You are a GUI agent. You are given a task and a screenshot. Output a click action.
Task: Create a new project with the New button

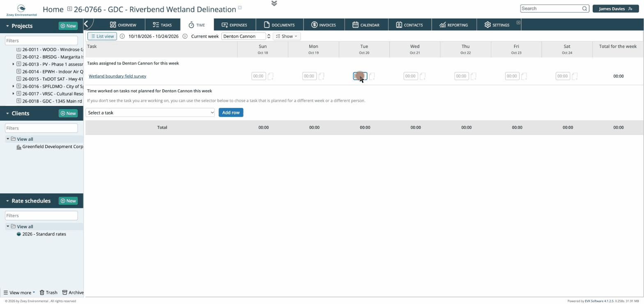[68, 26]
